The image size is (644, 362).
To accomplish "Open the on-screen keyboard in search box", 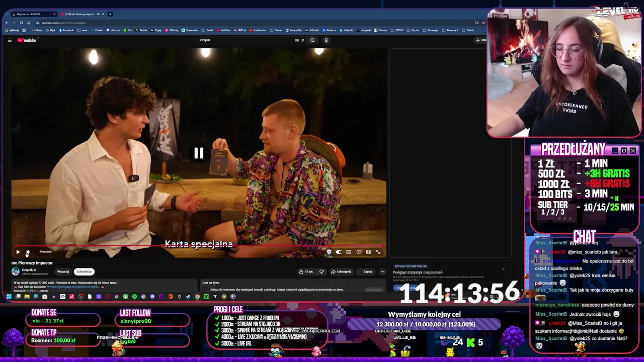I will pos(297,40).
